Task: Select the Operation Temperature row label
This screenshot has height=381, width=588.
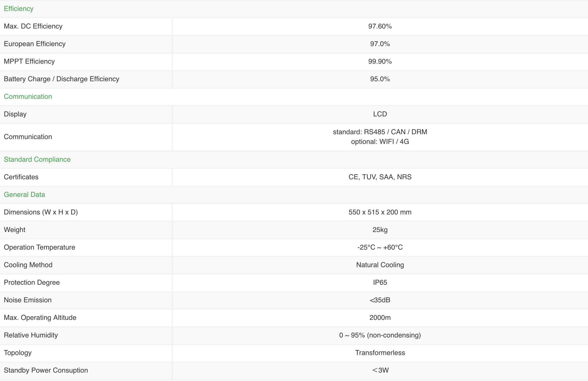Action: (x=39, y=247)
